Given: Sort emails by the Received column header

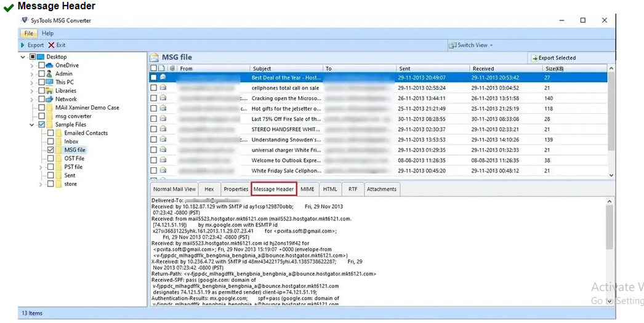Looking at the screenshot, I should click(506, 68).
